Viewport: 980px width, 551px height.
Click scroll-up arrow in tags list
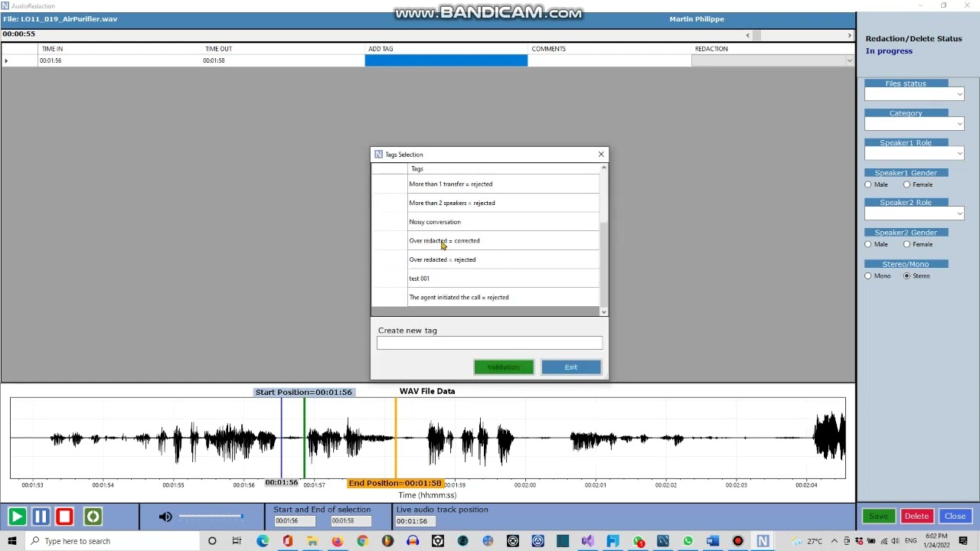pos(603,168)
